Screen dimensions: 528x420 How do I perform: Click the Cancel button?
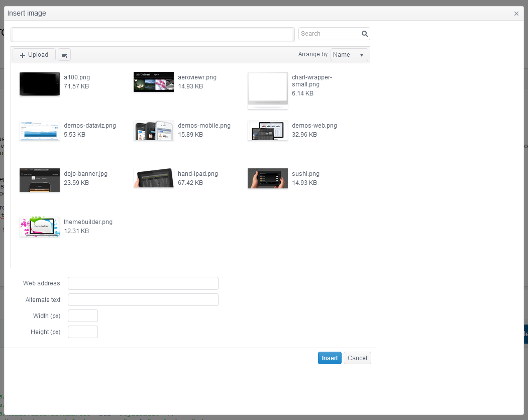(357, 358)
